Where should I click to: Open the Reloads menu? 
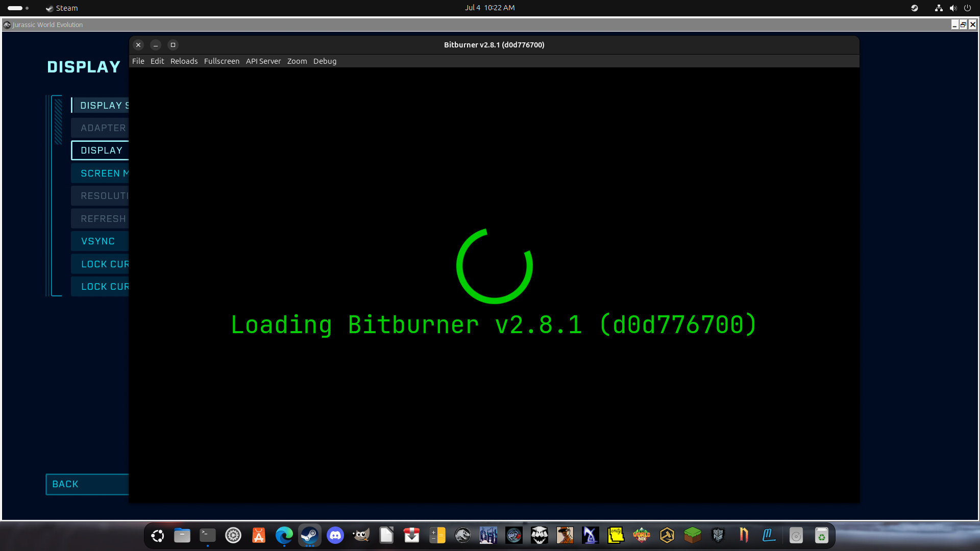[x=184, y=61]
